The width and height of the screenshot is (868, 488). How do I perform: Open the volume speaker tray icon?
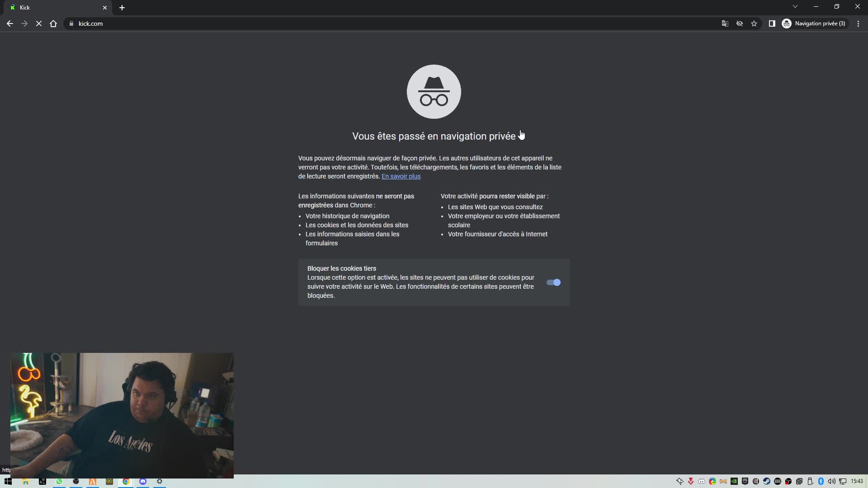click(832, 481)
